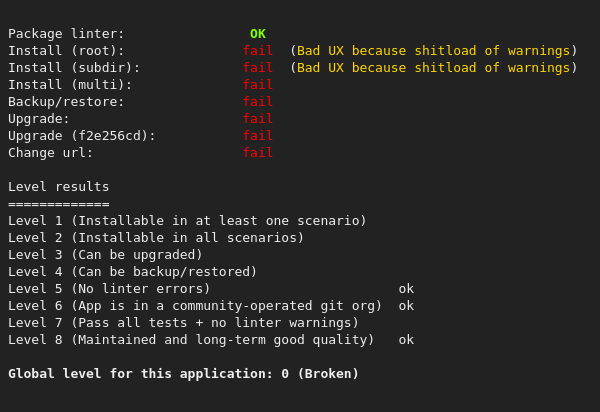
Task: Click Level 4 Can be backup/restored text
Action: 132,272
